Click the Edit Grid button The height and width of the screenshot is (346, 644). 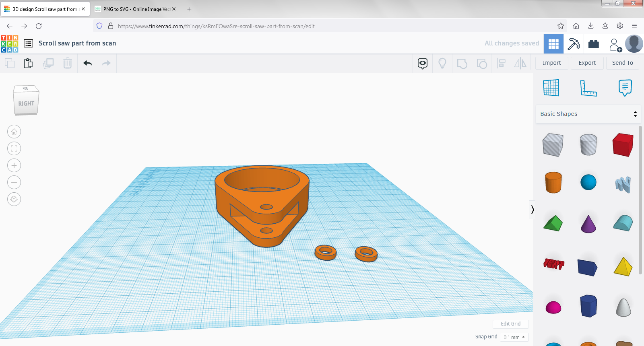(x=511, y=324)
